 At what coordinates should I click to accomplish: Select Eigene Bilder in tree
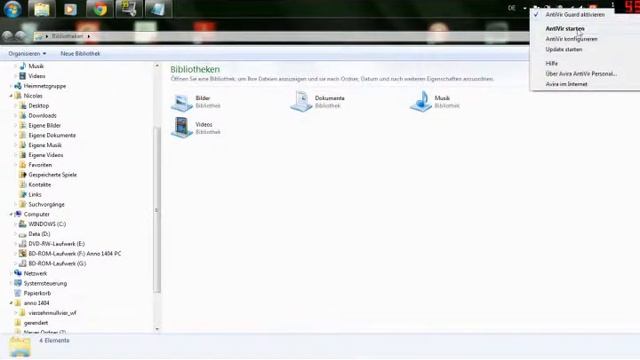click(x=44, y=125)
